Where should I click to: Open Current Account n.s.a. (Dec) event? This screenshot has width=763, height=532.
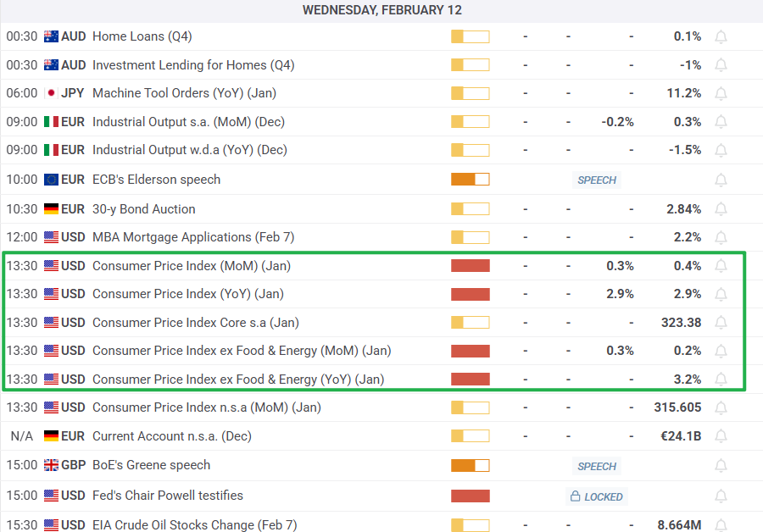pos(172,435)
